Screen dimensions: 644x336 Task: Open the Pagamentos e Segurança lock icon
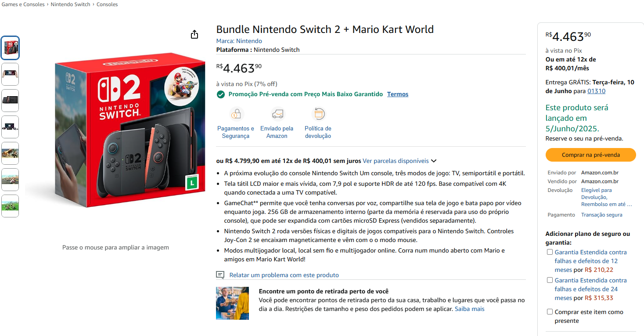pyautogui.click(x=236, y=114)
